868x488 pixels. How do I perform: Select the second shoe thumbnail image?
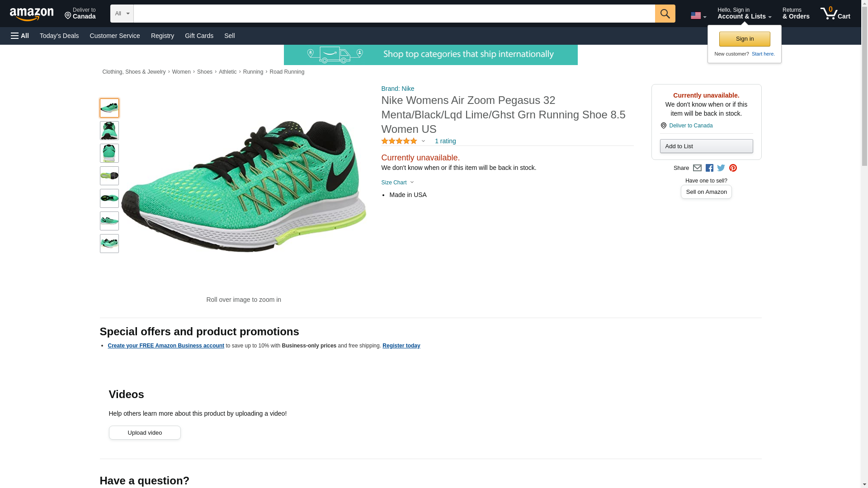click(109, 131)
